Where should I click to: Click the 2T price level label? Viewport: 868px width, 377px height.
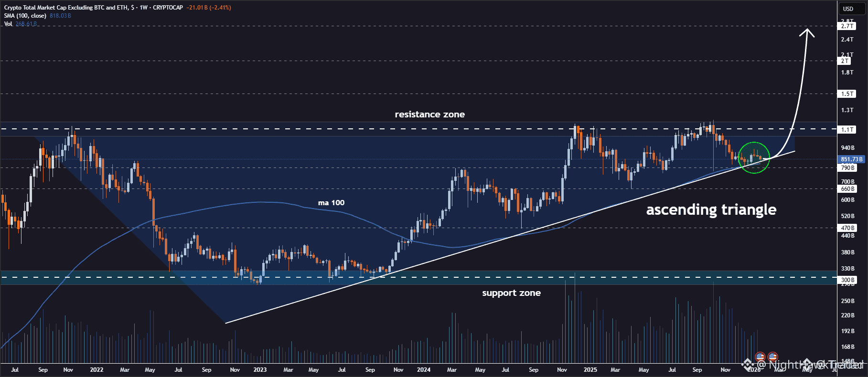tap(845, 61)
